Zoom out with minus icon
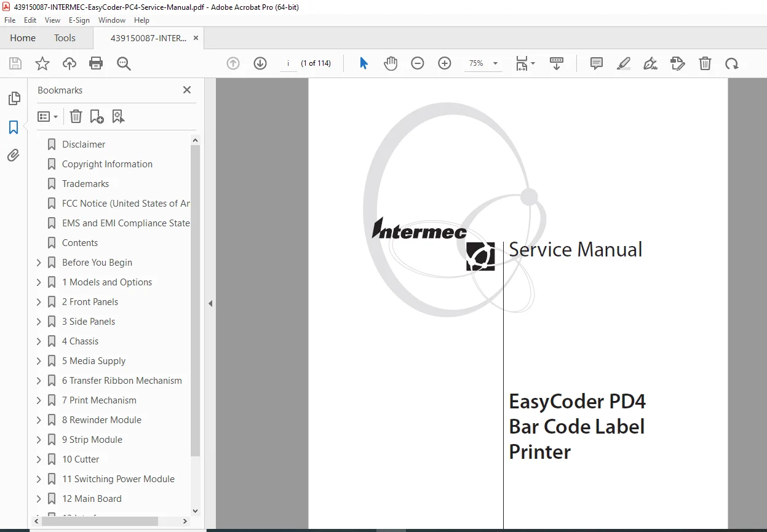767x532 pixels. tap(418, 63)
